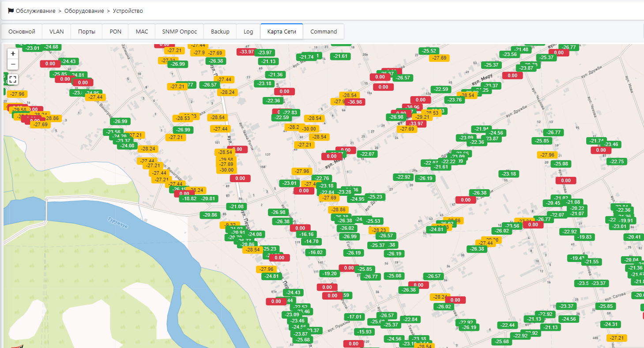Click the flag icon in breadcrumb
Image resolution: width=644 pixels, height=348 pixels.
[11, 11]
